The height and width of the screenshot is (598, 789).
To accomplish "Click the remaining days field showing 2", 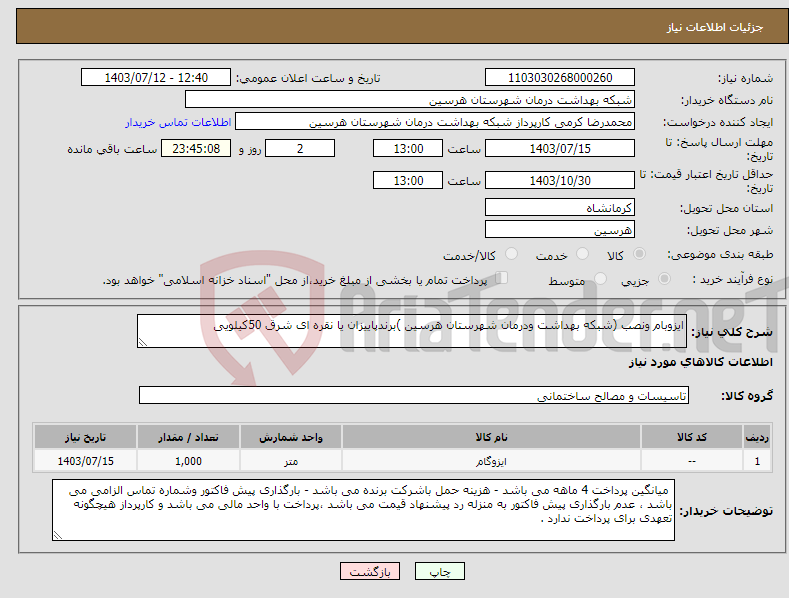I will pos(300,148).
